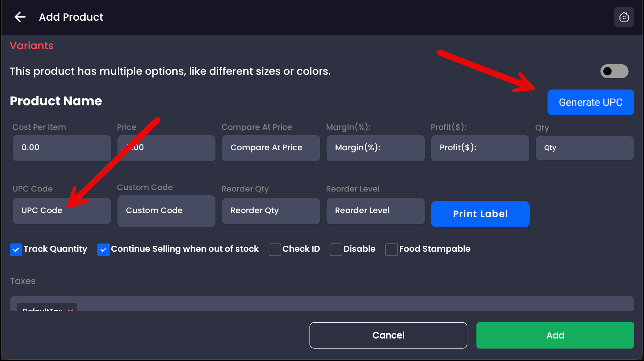Toggle the product variants switch
Image resolution: width=644 pixels, height=361 pixels.
(x=614, y=71)
